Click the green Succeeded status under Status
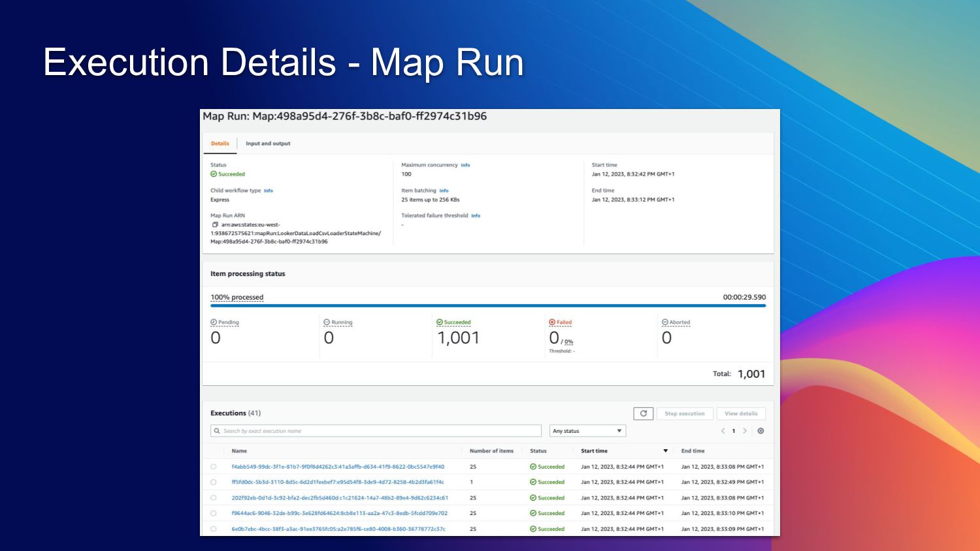The image size is (980, 551). (x=228, y=174)
